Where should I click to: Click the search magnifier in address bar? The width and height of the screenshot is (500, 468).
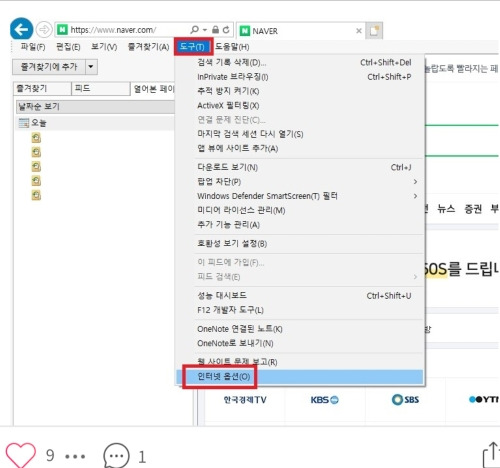(194, 30)
